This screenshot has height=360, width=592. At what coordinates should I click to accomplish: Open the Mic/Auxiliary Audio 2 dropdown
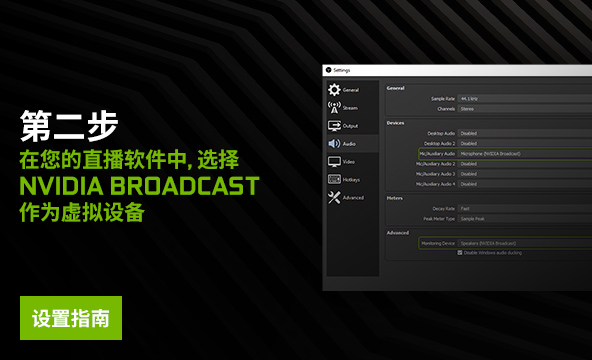525,164
